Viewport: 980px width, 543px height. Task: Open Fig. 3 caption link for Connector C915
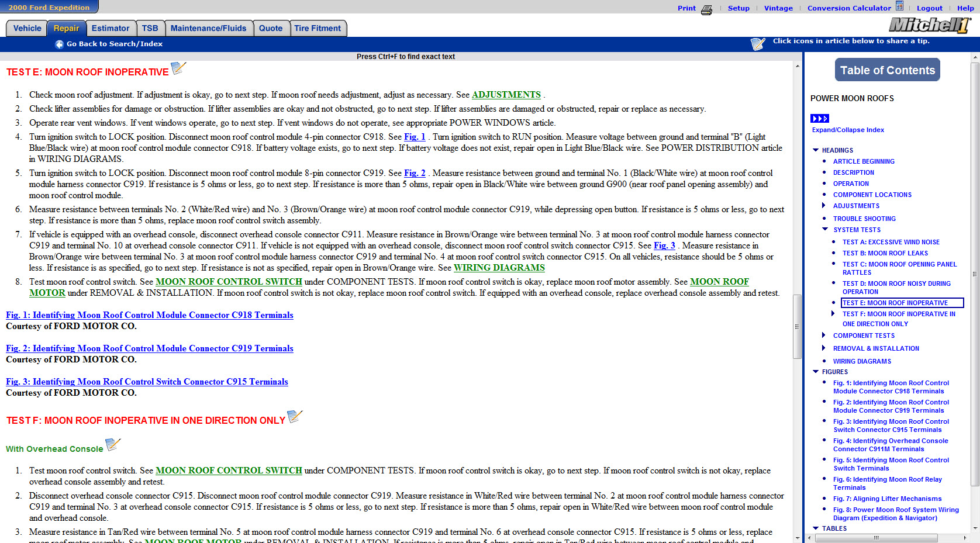click(147, 382)
